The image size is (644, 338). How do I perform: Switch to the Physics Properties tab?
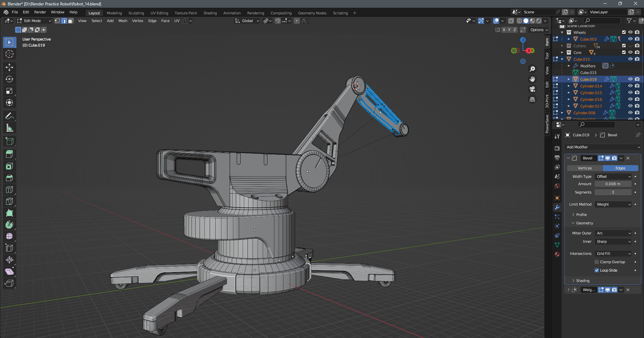tap(557, 226)
